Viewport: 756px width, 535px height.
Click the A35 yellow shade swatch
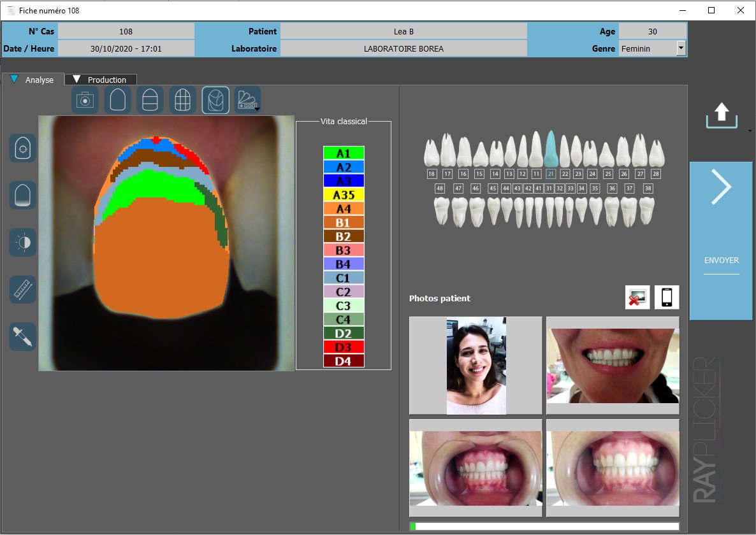pyautogui.click(x=344, y=195)
